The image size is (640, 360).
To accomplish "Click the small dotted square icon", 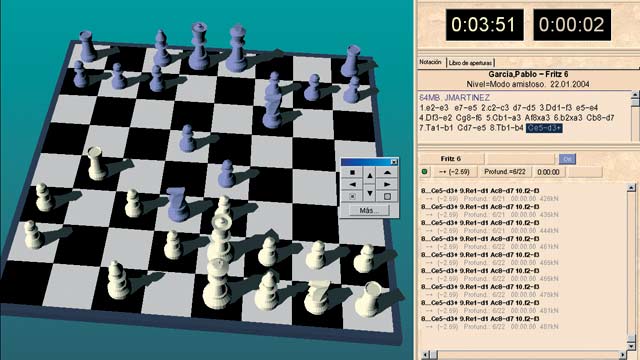I will 352,196.
